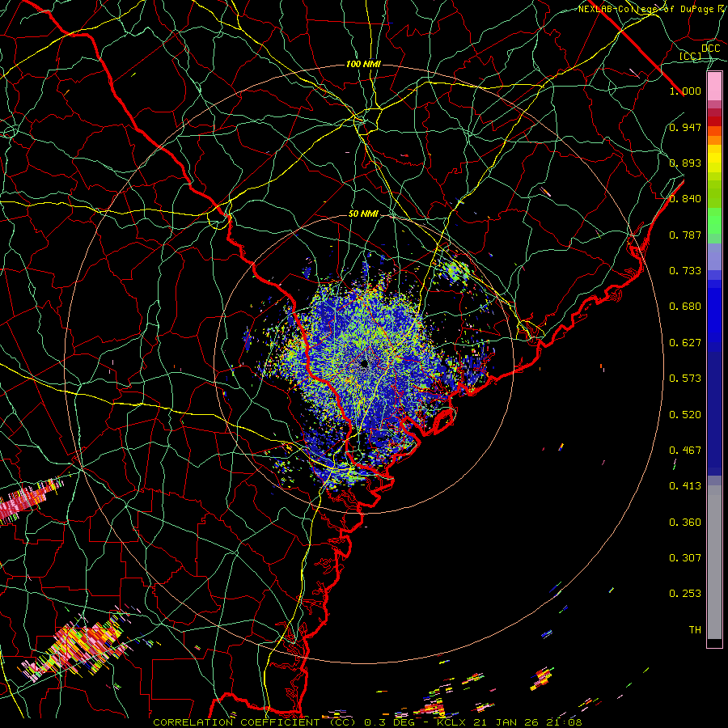Click the pink segment of the color bar
The image size is (728, 728).
714,87
